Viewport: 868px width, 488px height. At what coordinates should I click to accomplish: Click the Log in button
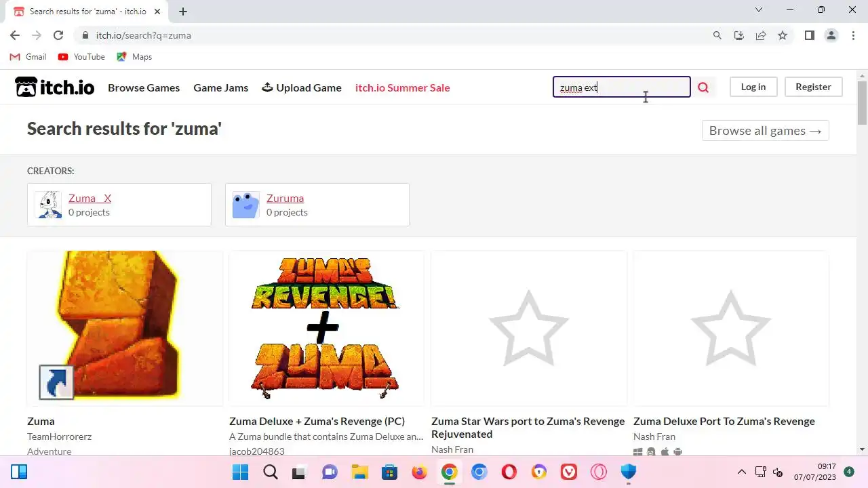click(753, 87)
